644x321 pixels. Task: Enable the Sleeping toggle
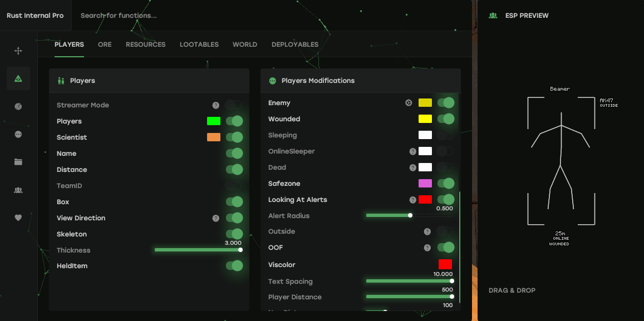point(445,135)
